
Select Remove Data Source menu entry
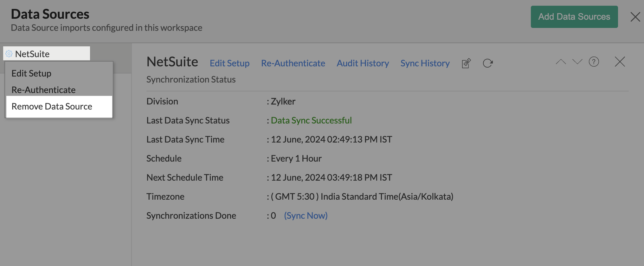tap(59, 106)
